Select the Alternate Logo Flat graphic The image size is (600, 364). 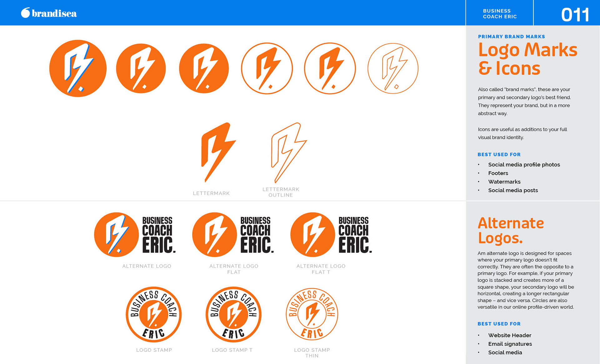click(x=233, y=235)
